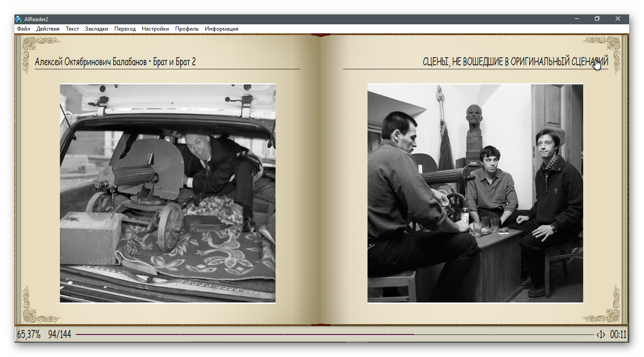Close the AlReader2 window
This screenshot has height=357, width=644.
pos(618,19)
